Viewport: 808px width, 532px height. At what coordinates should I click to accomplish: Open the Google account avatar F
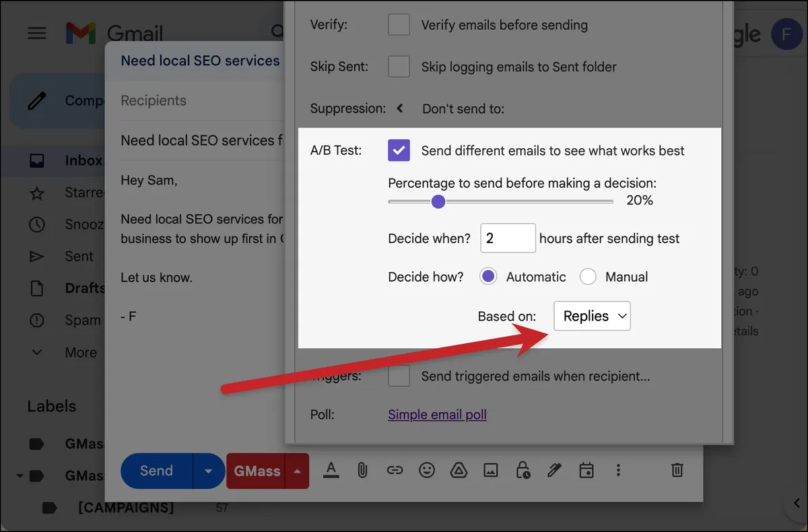[788, 34]
